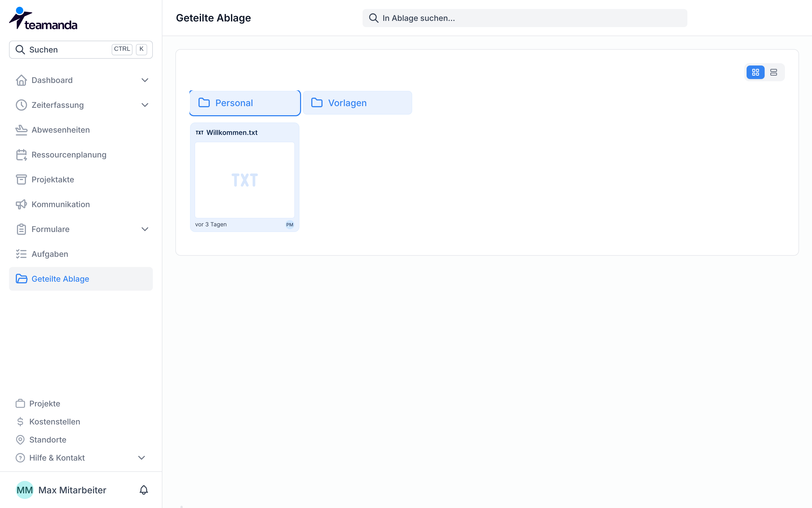812x508 pixels.
Task: Open the Personal folder
Action: coord(245,103)
